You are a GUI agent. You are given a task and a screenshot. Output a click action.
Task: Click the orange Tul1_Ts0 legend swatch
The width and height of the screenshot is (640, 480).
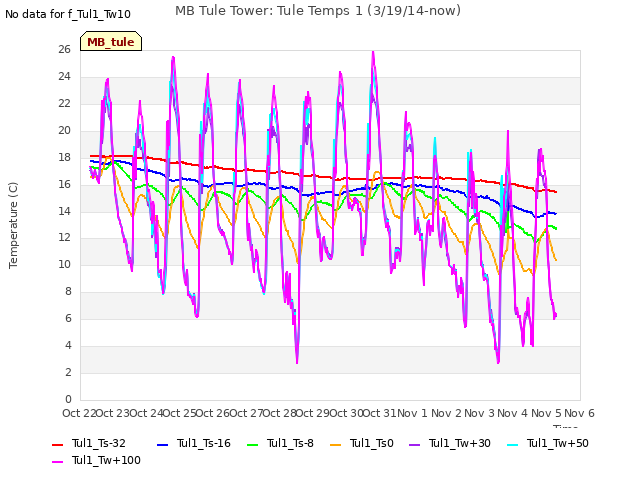click(x=336, y=444)
